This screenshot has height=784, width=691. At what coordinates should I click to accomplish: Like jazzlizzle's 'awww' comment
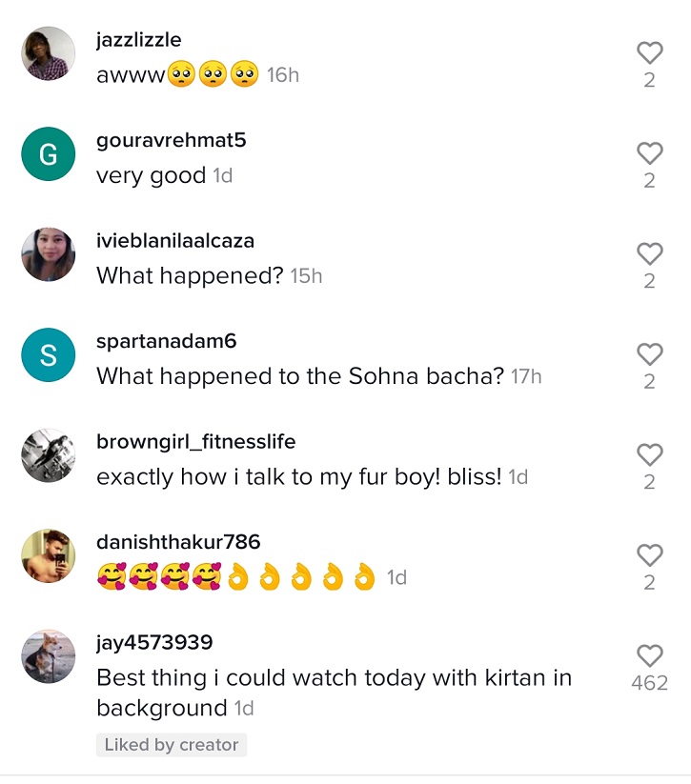pos(649,53)
